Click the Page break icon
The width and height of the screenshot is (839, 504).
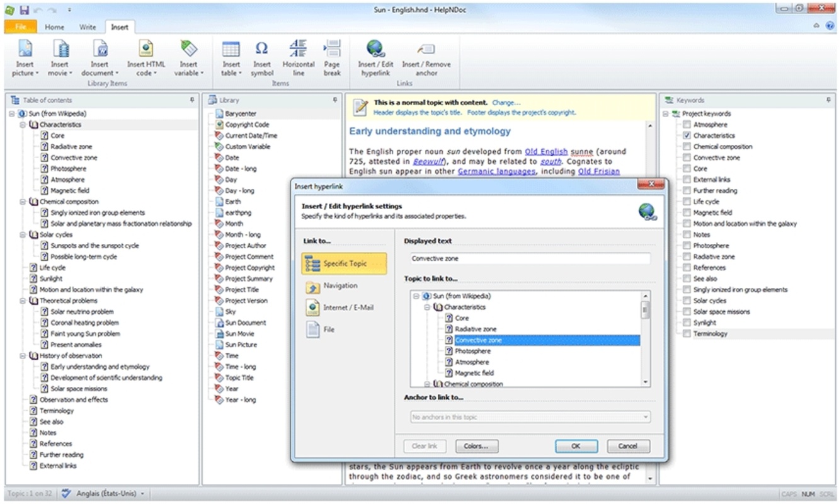click(x=332, y=49)
